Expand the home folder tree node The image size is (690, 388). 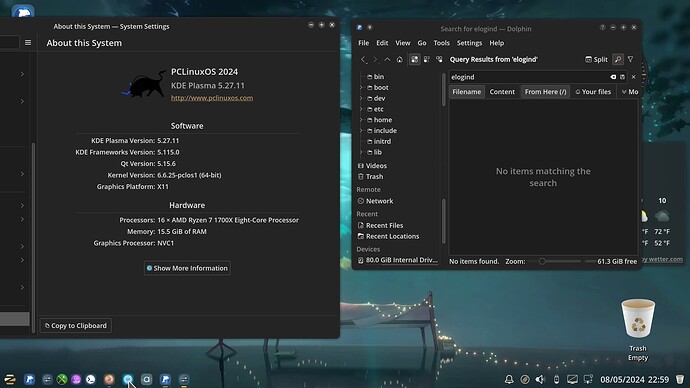[x=361, y=120]
